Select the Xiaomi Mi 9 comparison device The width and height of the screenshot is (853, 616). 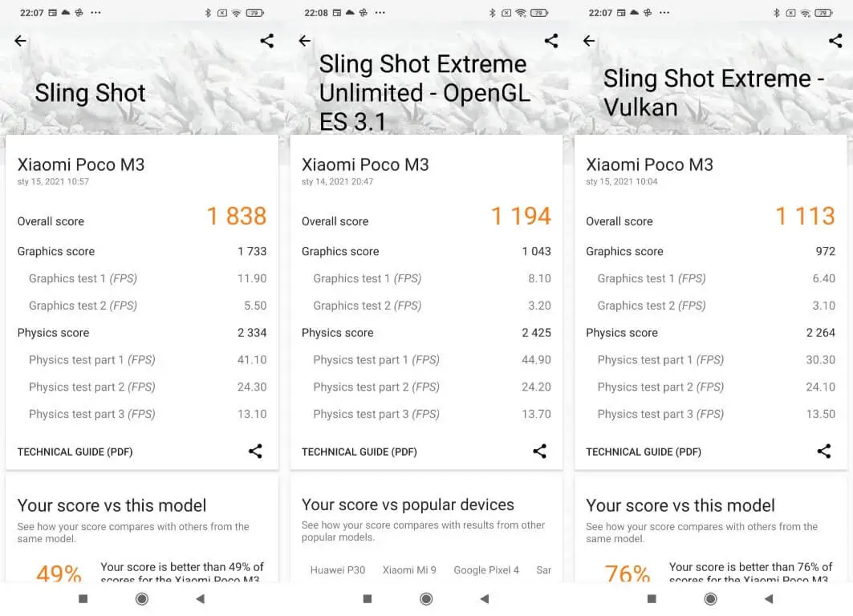coord(409,570)
